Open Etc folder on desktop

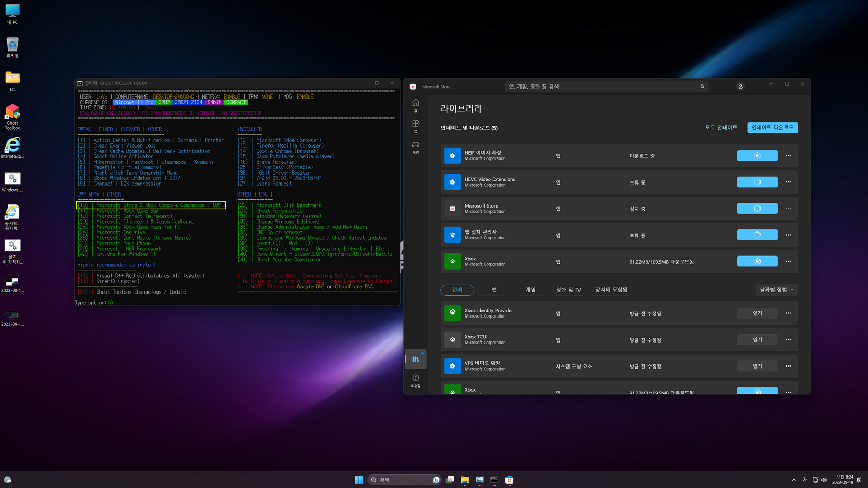tap(13, 81)
